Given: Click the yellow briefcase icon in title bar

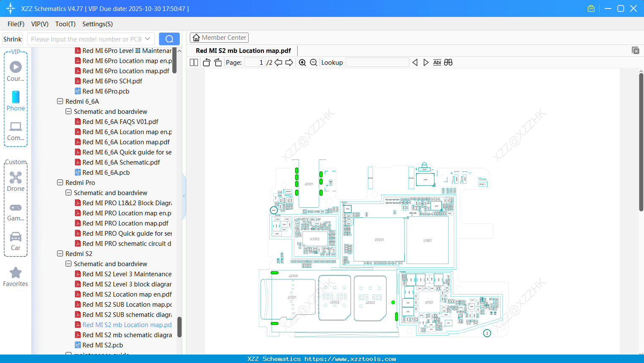Looking at the screenshot, I should coord(591,8).
